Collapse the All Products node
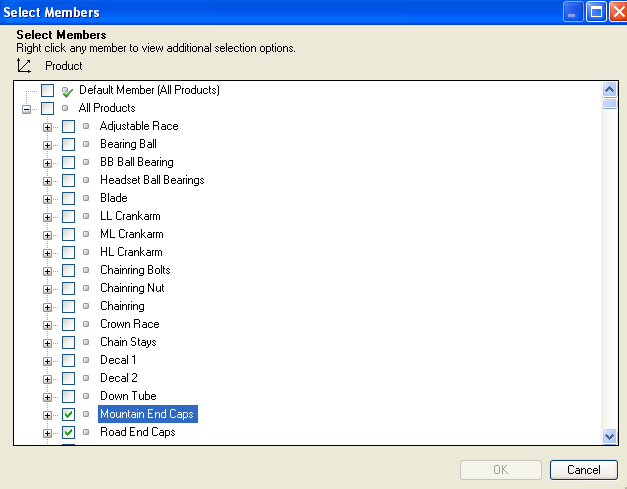This screenshot has height=489, width=627. click(x=26, y=109)
